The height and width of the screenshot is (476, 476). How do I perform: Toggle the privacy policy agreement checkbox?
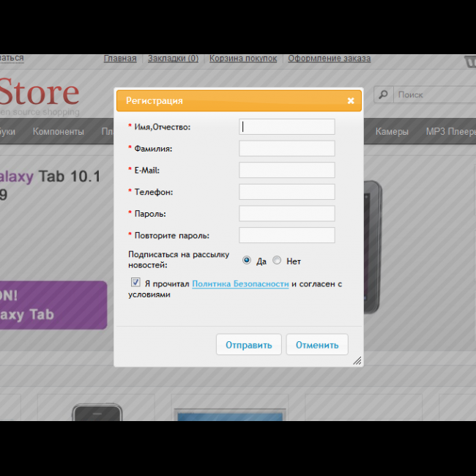(135, 283)
